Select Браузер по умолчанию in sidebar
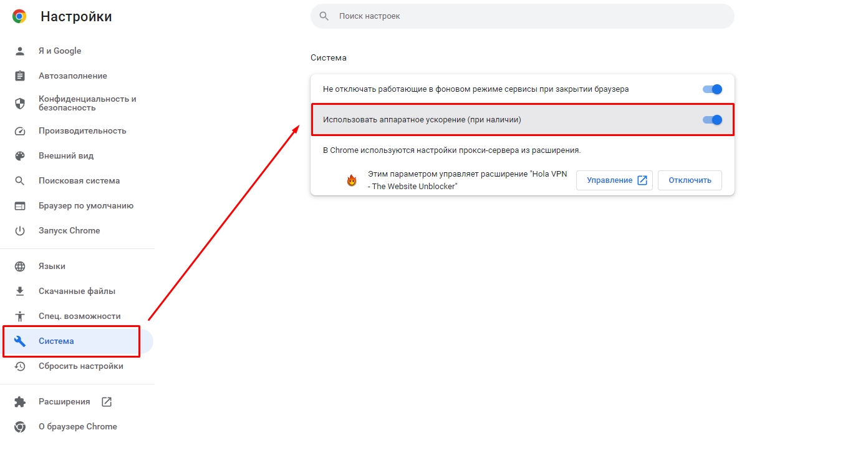Screen dimensions: 868x450 click(x=85, y=206)
